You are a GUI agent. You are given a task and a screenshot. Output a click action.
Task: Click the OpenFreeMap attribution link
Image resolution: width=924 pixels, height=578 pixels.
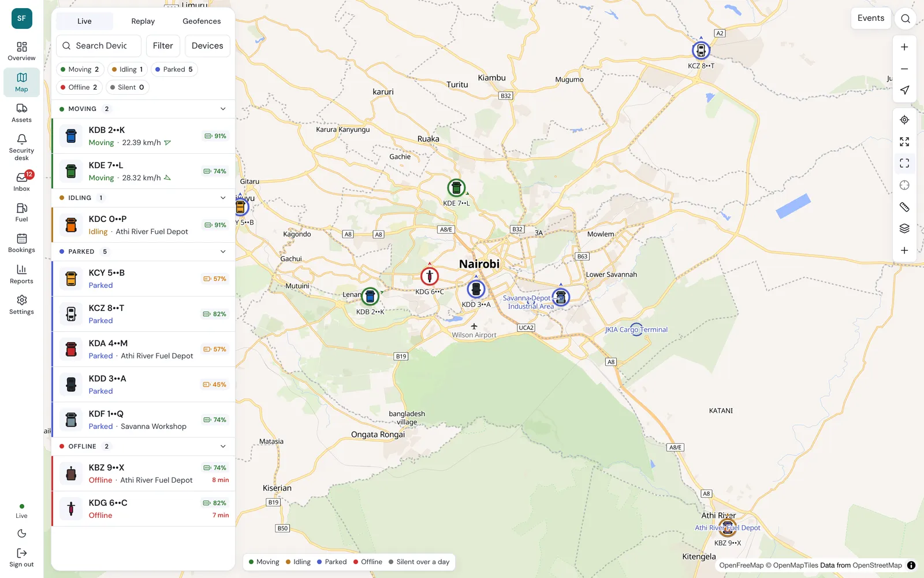point(741,565)
